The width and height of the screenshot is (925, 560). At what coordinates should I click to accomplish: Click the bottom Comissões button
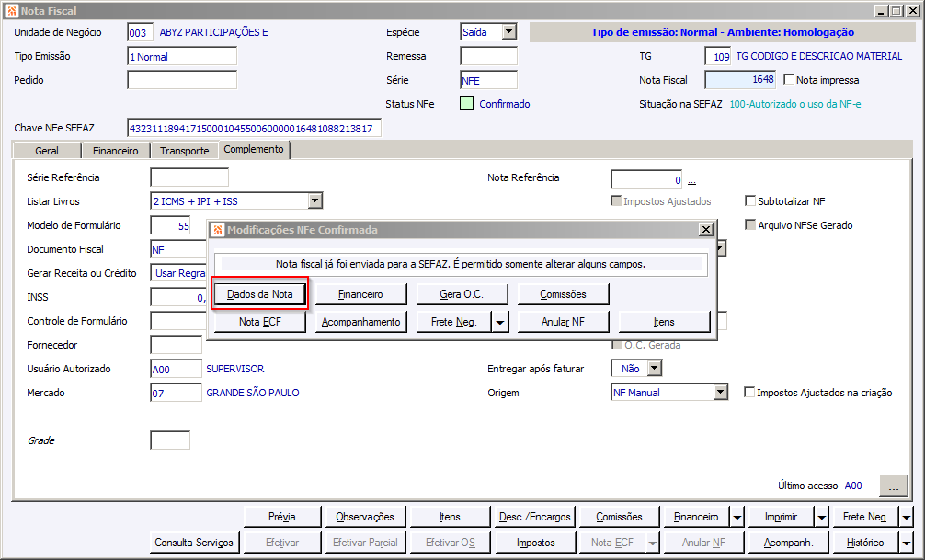(x=619, y=517)
